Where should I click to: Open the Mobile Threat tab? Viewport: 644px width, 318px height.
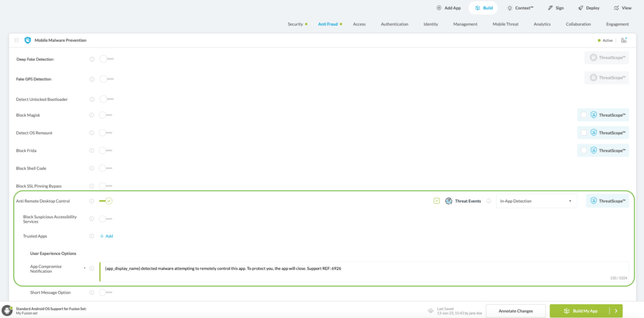click(505, 24)
